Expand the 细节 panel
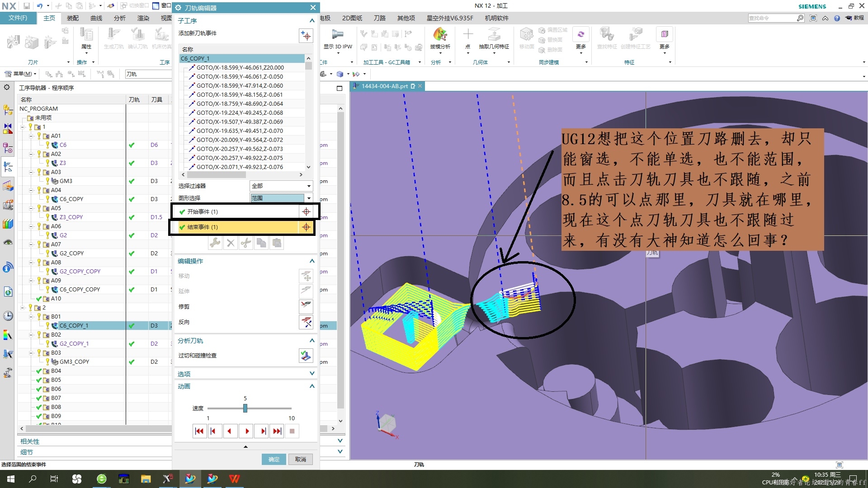 [x=340, y=452]
